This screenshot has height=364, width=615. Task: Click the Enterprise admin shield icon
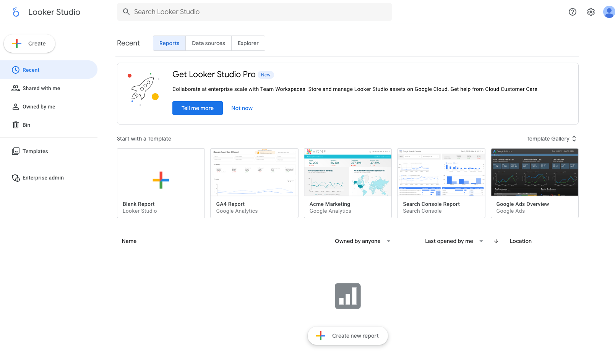coord(16,178)
